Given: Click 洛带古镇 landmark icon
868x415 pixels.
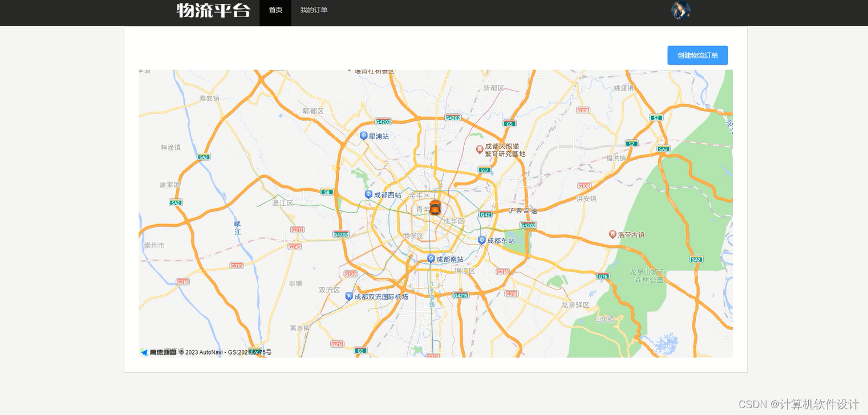Looking at the screenshot, I should pyautogui.click(x=613, y=234).
